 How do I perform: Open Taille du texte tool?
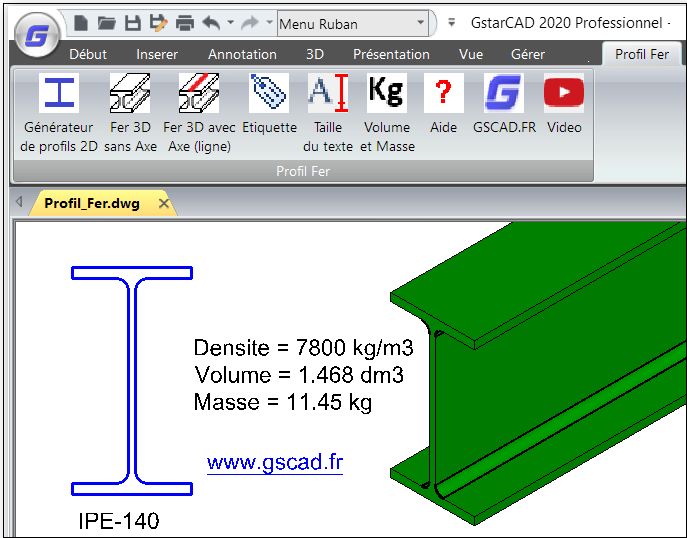point(328,113)
